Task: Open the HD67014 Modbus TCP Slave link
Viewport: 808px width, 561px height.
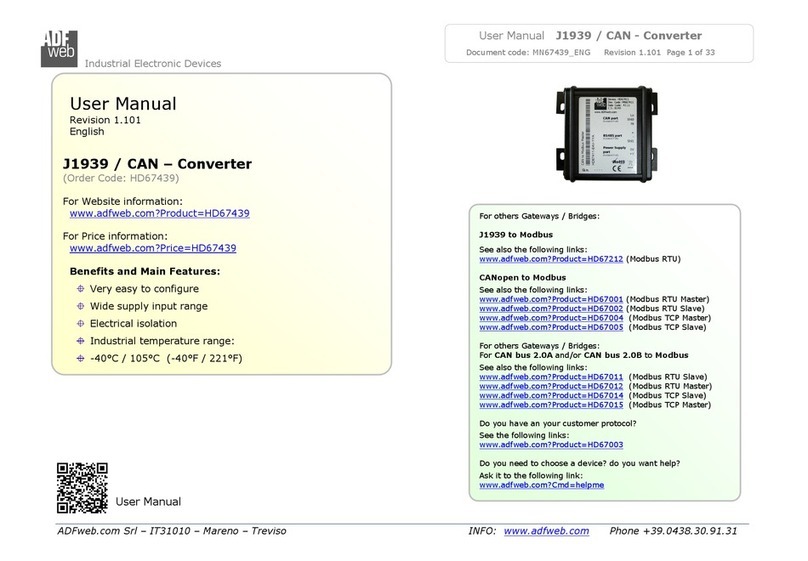Action: (x=551, y=396)
